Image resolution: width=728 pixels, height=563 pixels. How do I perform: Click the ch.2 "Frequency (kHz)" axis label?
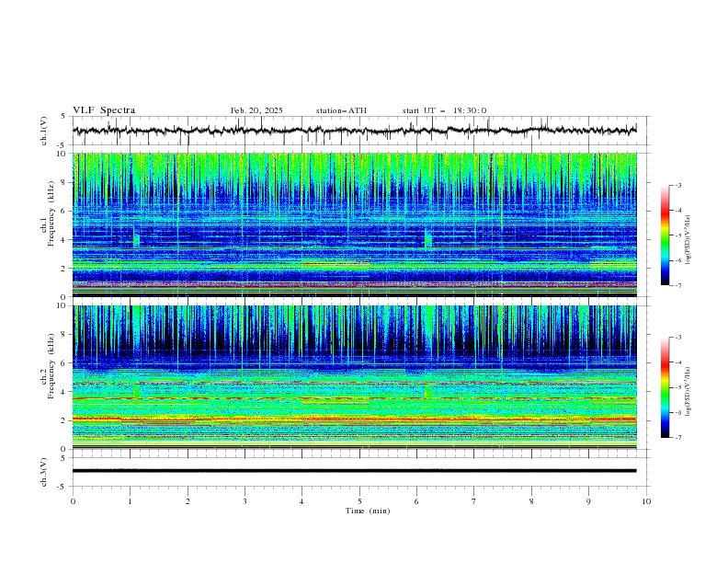point(51,366)
